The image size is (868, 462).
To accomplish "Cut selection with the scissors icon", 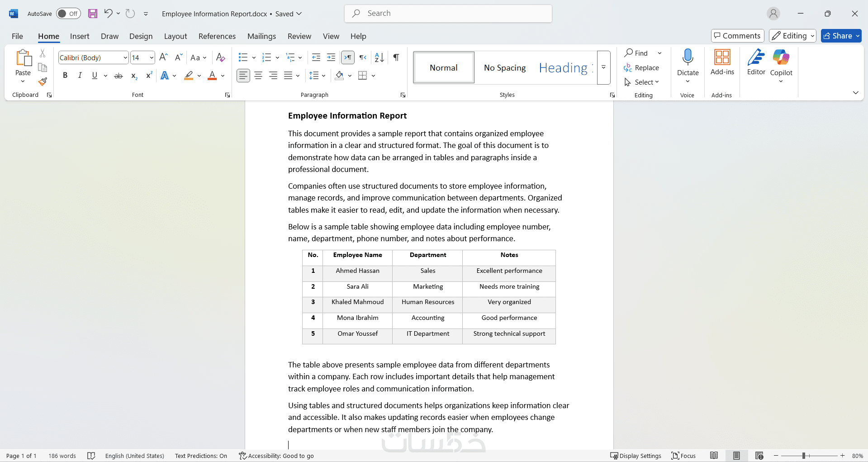I will pyautogui.click(x=43, y=53).
